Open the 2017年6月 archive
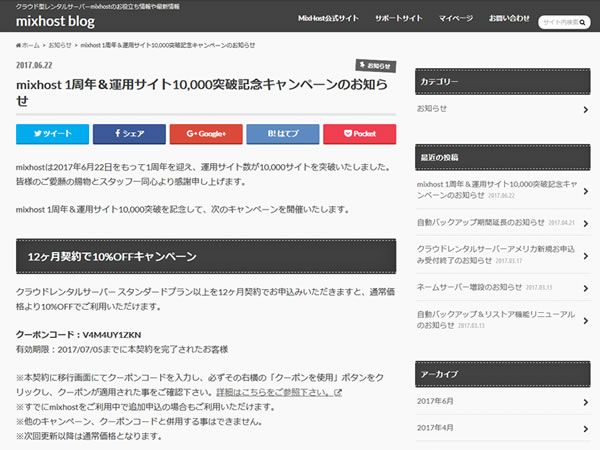The image size is (600, 450). click(435, 401)
